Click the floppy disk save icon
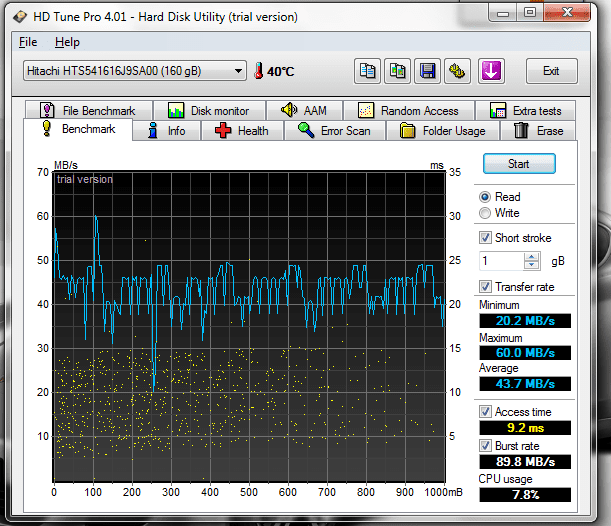Viewport: 611px width, 526px height. click(429, 71)
